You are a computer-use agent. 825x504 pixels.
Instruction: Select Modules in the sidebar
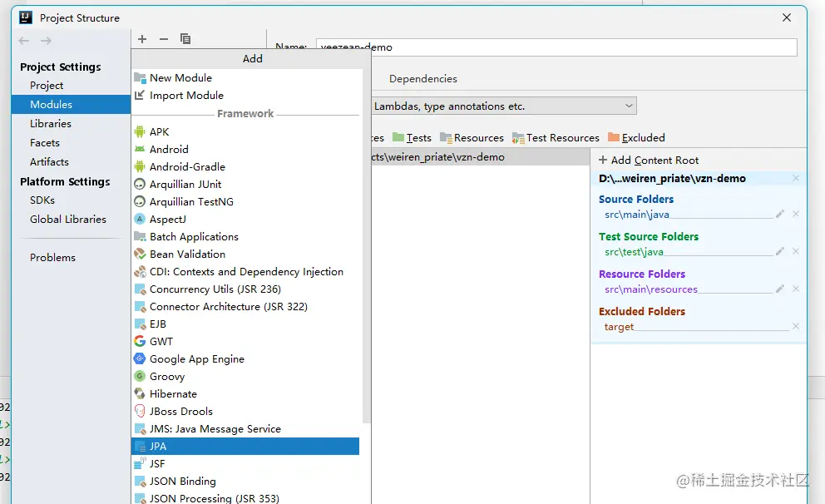[x=71, y=104]
